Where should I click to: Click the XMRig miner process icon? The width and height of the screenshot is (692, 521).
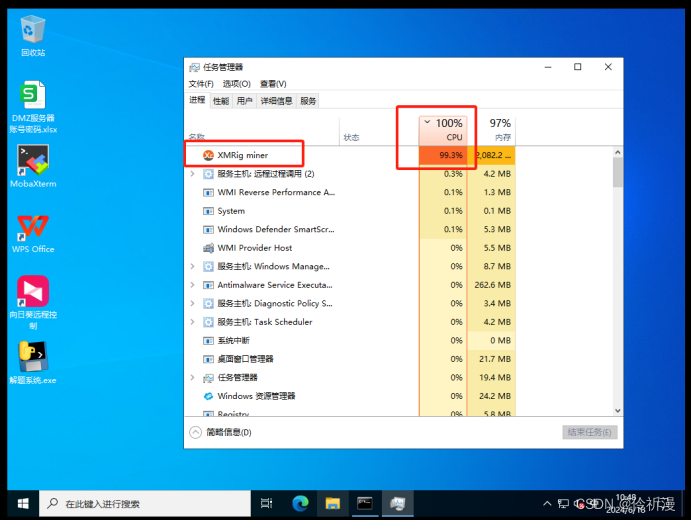(208, 155)
